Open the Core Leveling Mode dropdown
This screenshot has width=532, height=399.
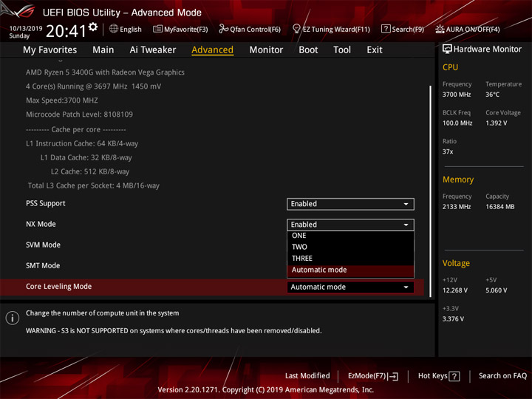350,287
